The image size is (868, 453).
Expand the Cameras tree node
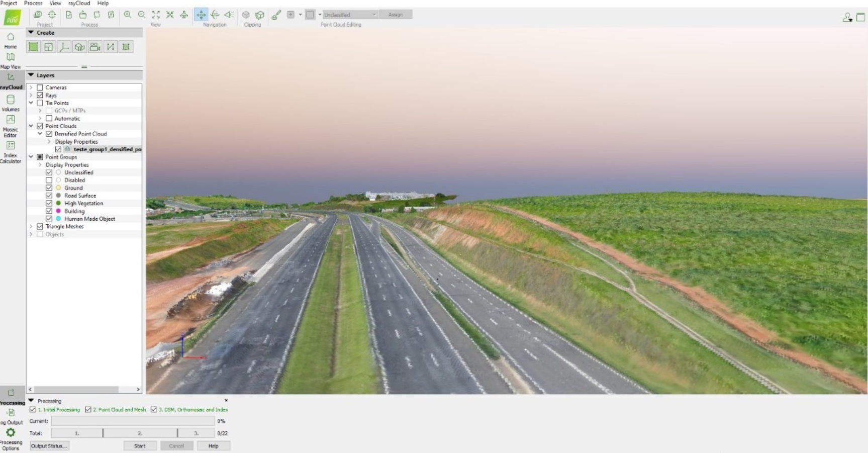(x=31, y=87)
